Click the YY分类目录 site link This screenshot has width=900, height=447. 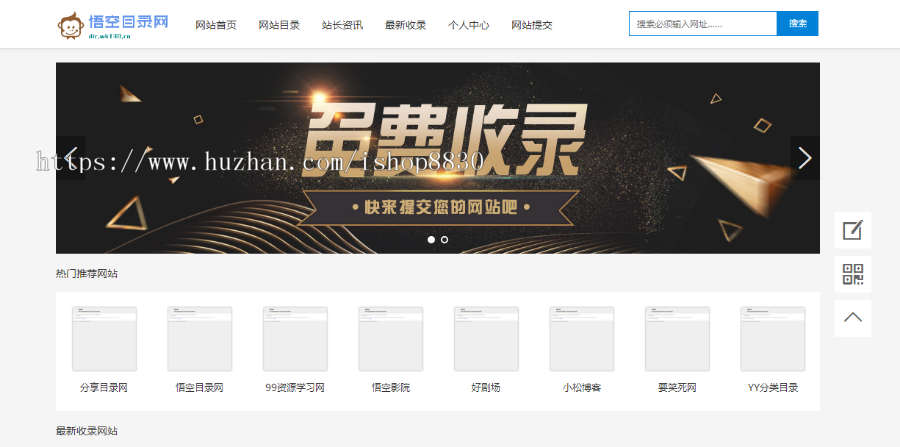[772, 387]
